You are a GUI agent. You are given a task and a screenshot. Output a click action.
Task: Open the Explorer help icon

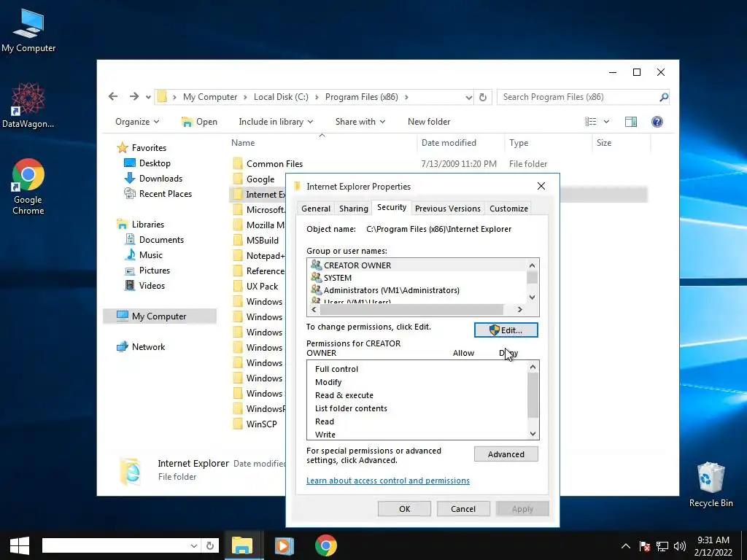657,122
